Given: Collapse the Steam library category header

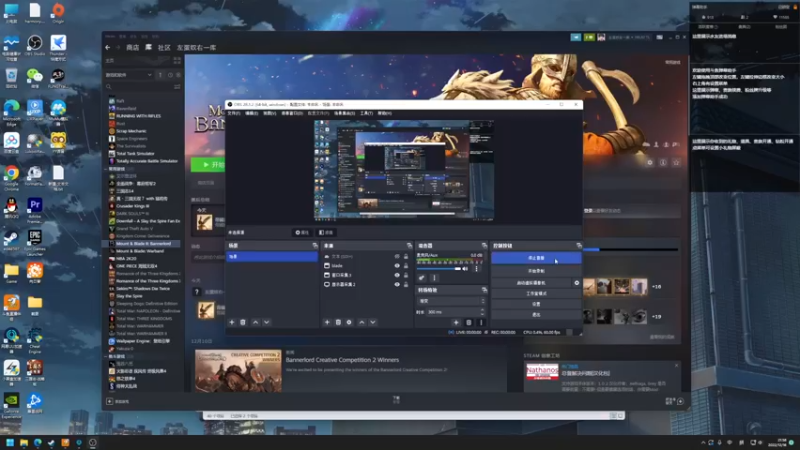Looking at the screenshot, I should point(120,169).
